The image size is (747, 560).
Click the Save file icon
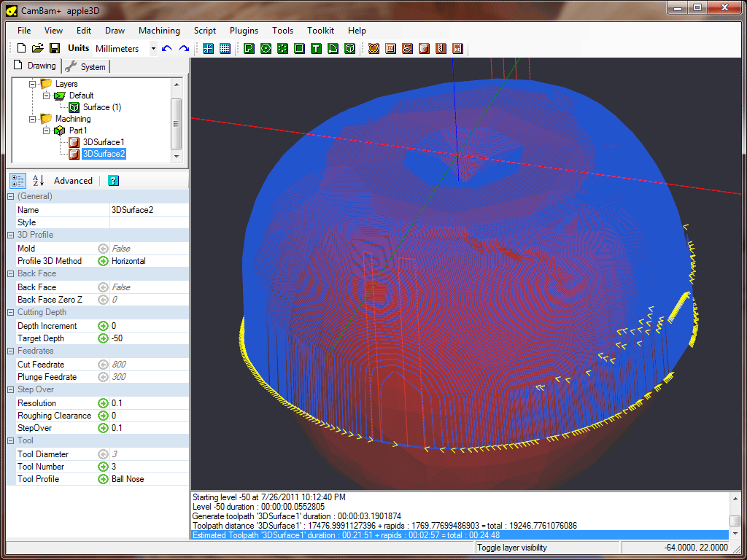(54, 48)
